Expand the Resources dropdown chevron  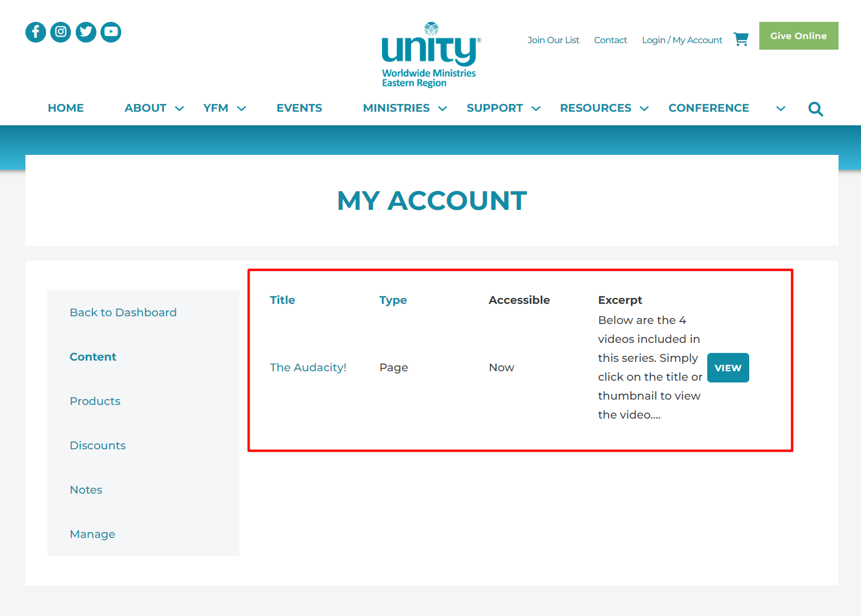pos(645,109)
